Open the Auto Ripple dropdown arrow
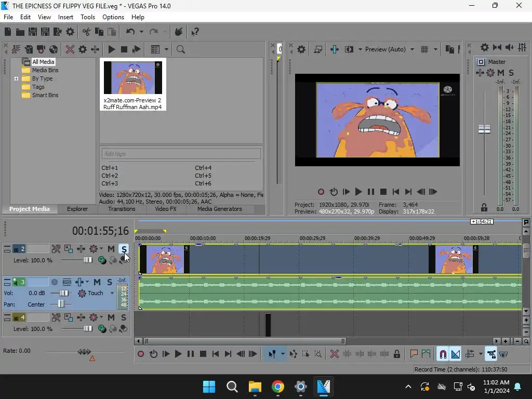Screen dimensions: 532x399 [x=481, y=354]
